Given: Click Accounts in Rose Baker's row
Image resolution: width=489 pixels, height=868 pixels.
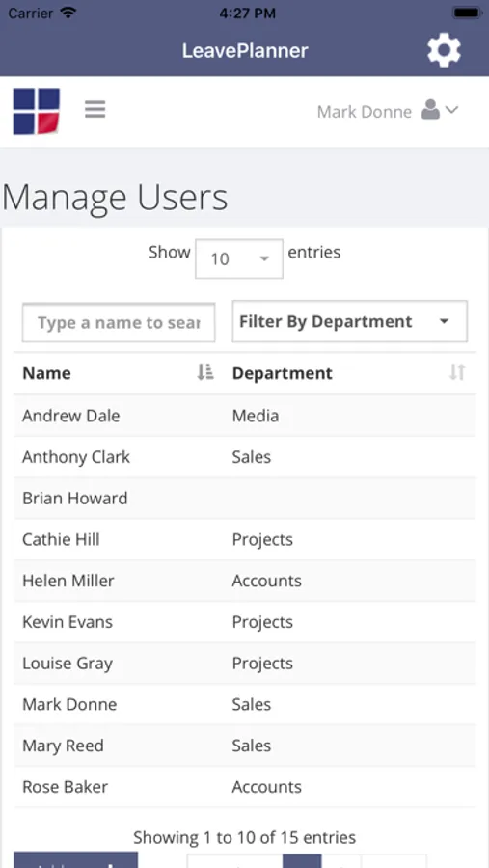Looking at the screenshot, I should pyautogui.click(x=267, y=787).
